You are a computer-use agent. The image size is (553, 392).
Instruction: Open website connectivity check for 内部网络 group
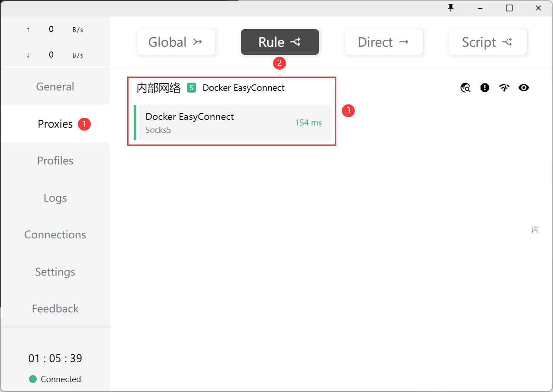[466, 88]
